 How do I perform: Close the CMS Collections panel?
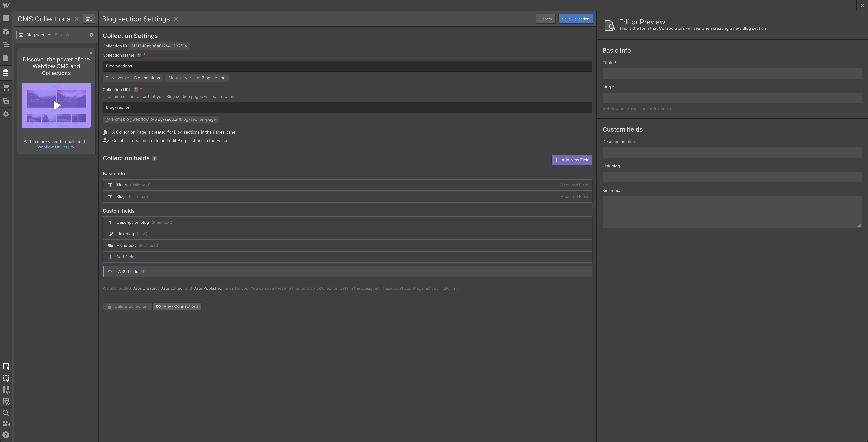pyautogui.click(x=76, y=19)
